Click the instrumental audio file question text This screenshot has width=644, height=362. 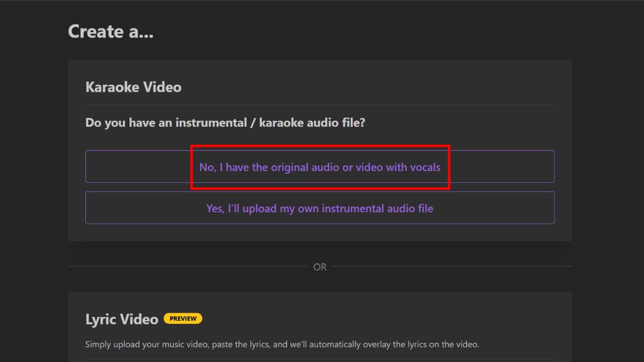(225, 123)
